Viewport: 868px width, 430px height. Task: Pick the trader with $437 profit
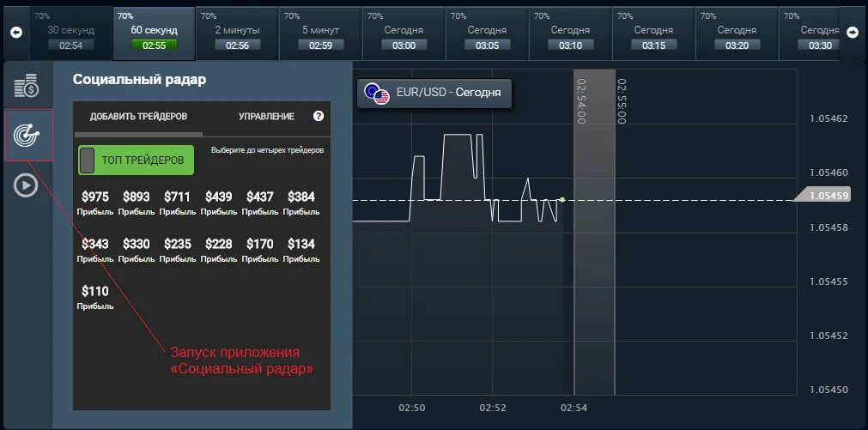click(x=260, y=203)
